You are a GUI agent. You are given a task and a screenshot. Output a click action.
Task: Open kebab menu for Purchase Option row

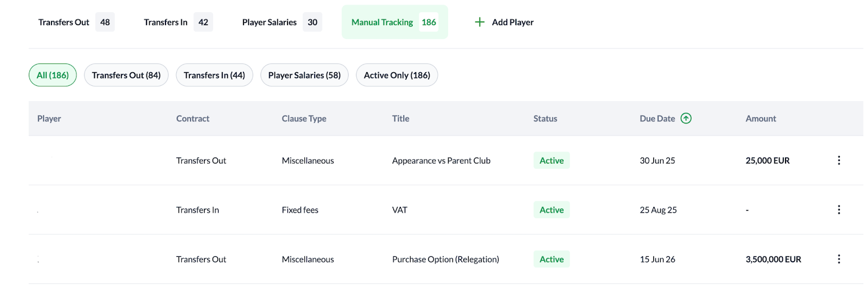pos(839,260)
